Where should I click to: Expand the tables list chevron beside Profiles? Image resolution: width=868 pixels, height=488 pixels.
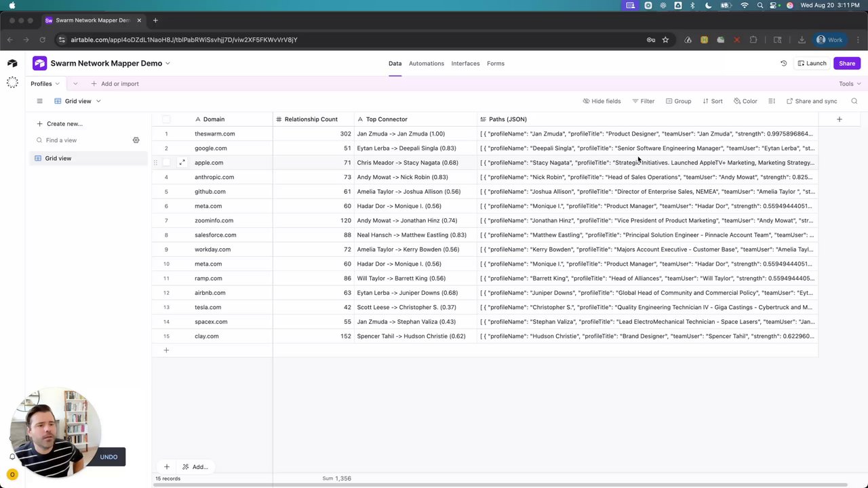tap(75, 83)
